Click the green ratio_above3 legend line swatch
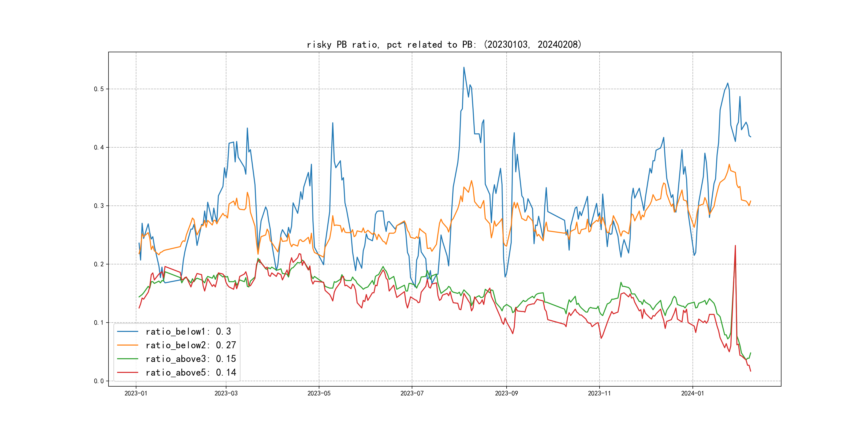 pyautogui.click(x=127, y=359)
